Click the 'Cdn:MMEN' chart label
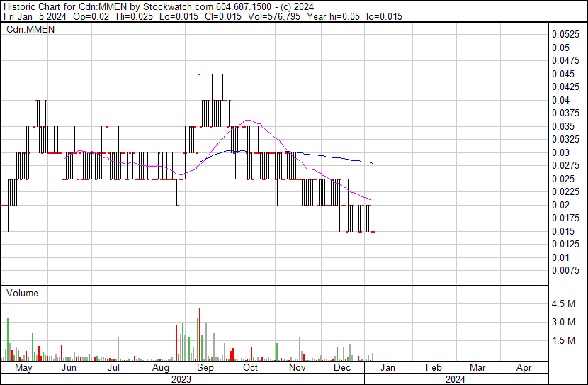The width and height of the screenshot is (588, 385). [x=30, y=29]
